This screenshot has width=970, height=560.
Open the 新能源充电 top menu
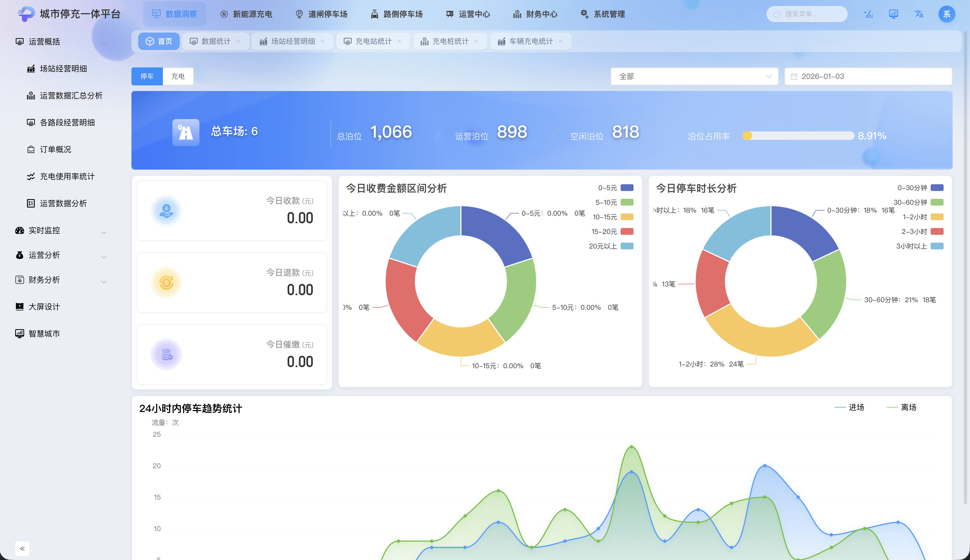[246, 14]
